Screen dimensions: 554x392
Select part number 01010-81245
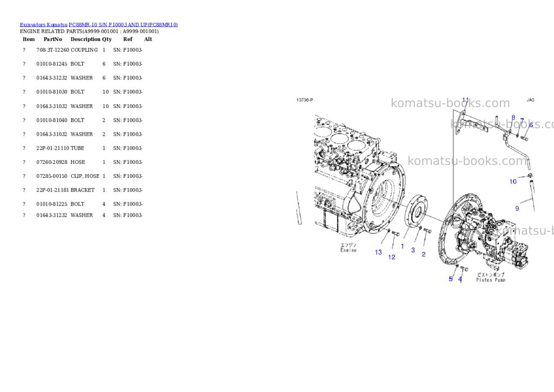pos(51,64)
